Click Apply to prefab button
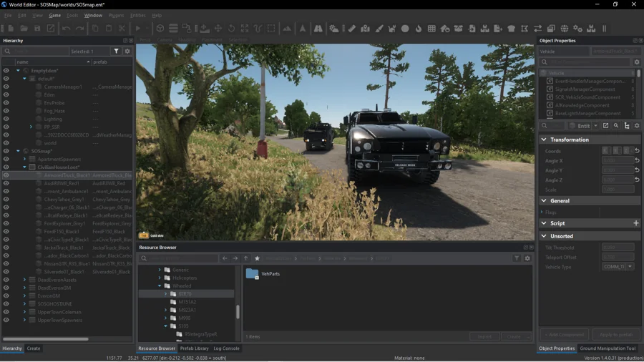This screenshot has height=362, width=644. pos(615,335)
